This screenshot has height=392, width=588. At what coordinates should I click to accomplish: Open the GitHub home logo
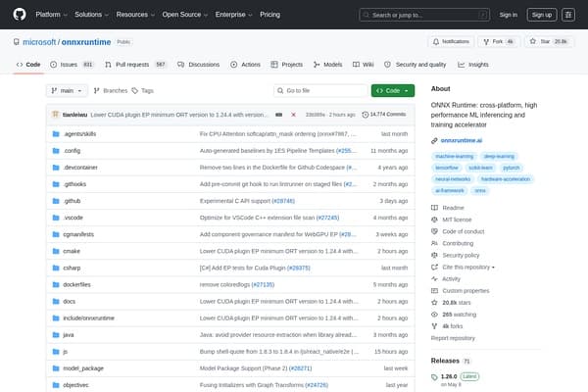coord(20,15)
